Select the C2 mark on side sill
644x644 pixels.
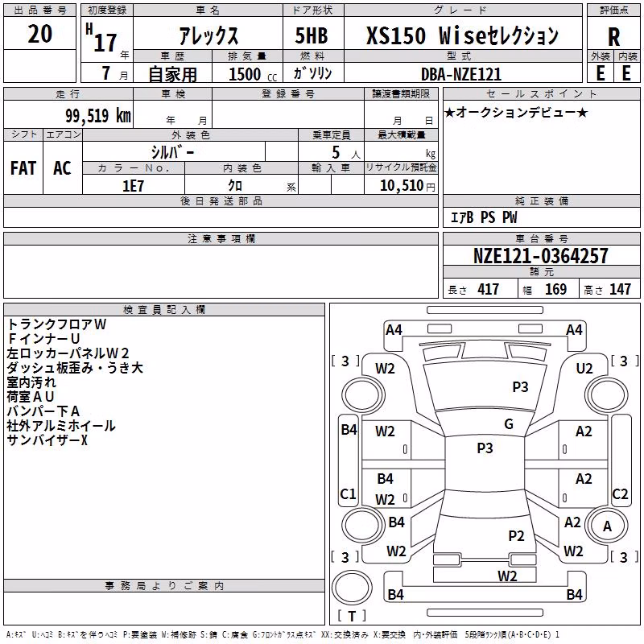coord(620,493)
